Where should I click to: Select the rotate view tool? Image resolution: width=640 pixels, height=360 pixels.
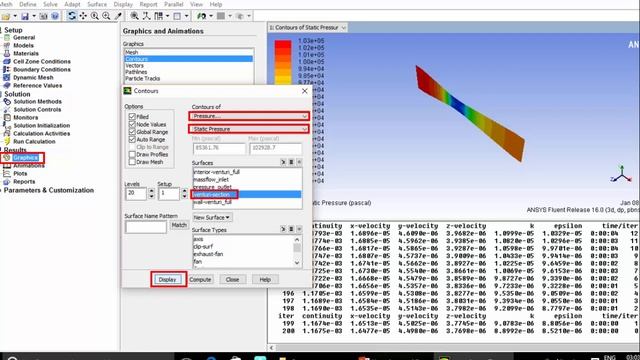pos(72,16)
